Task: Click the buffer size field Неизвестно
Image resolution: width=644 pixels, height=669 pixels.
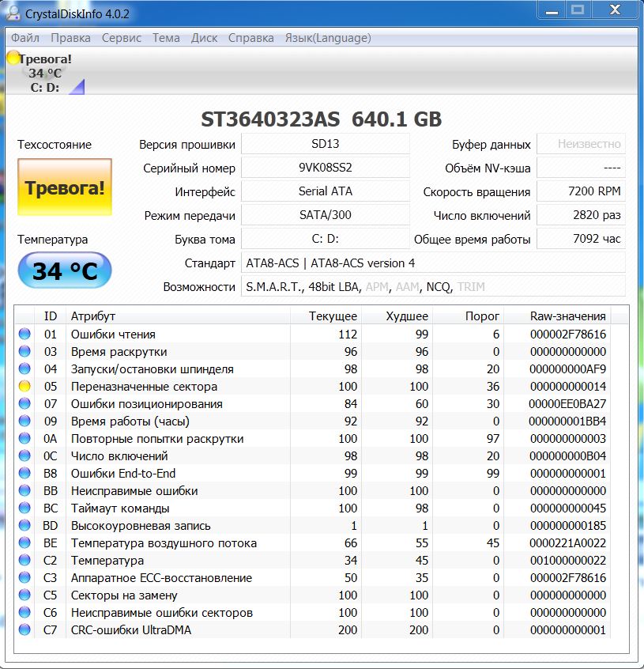Action: click(x=581, y=144)
